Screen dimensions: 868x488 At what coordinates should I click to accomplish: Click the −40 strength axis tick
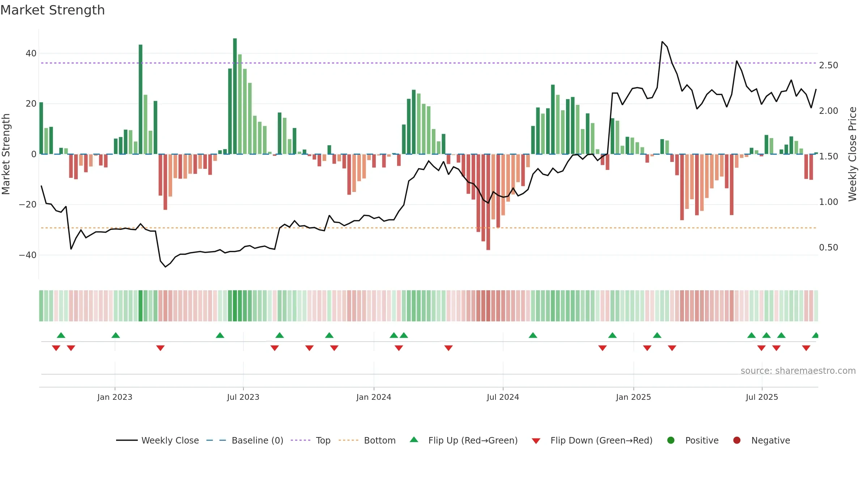(x=28, y=255)
